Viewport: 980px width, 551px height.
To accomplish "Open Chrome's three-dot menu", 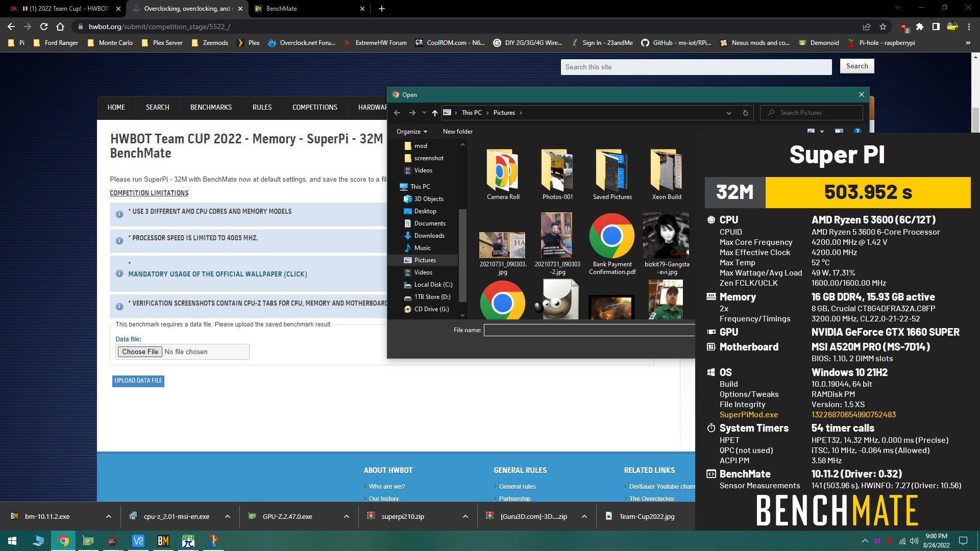I will [969, 27].
